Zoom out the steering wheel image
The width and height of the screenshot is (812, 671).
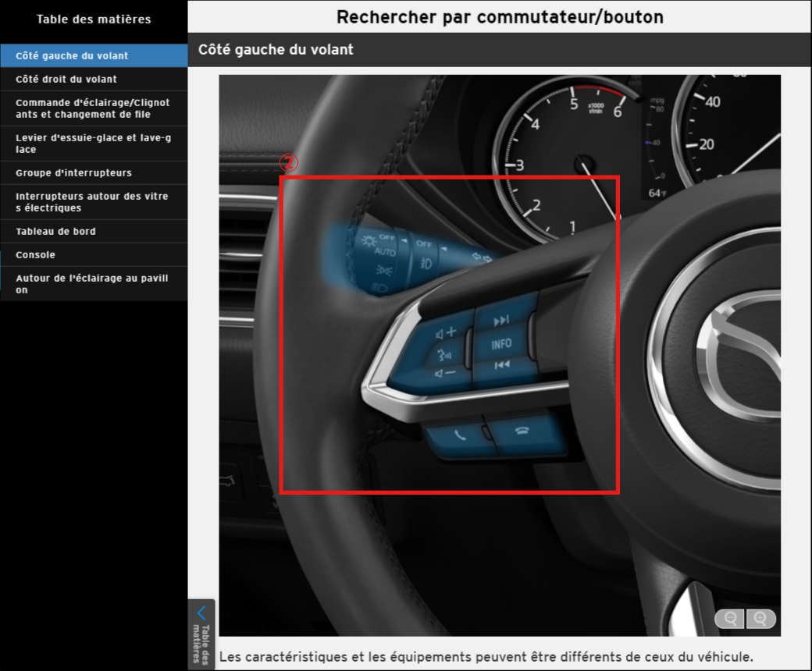pos(731,619)
